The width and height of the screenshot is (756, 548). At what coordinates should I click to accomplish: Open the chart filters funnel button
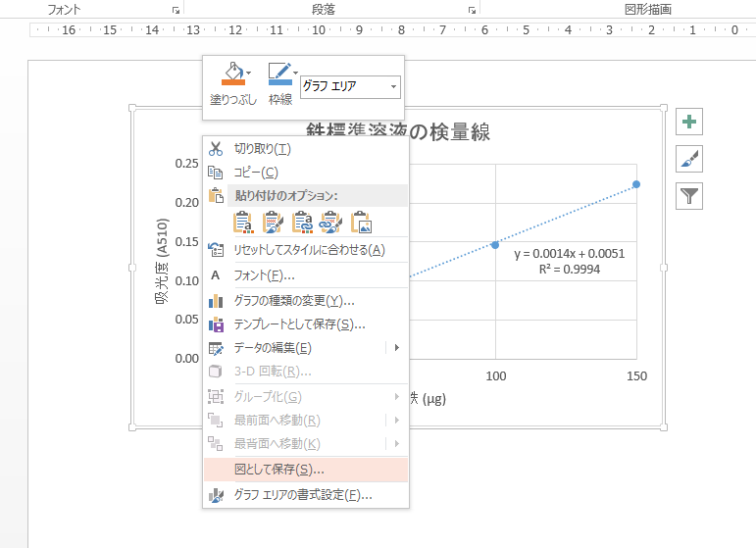coord(690,196)
